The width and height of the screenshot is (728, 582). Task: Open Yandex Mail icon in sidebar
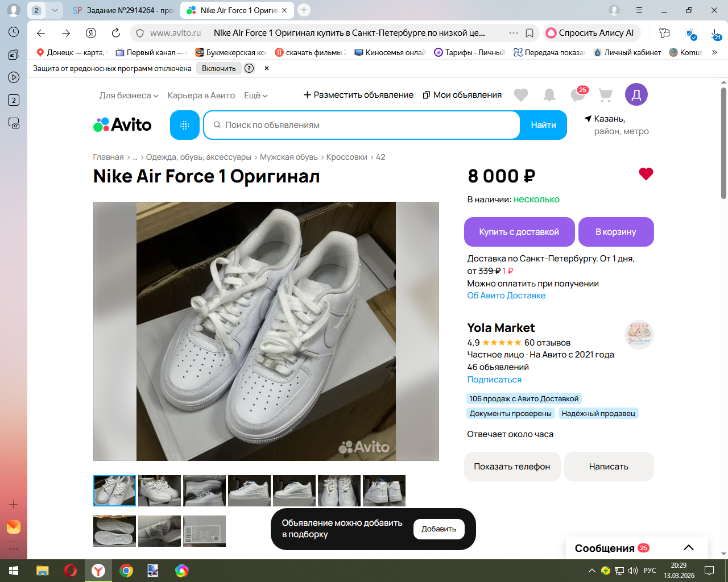pyautogui.click(x=14, y=527)
